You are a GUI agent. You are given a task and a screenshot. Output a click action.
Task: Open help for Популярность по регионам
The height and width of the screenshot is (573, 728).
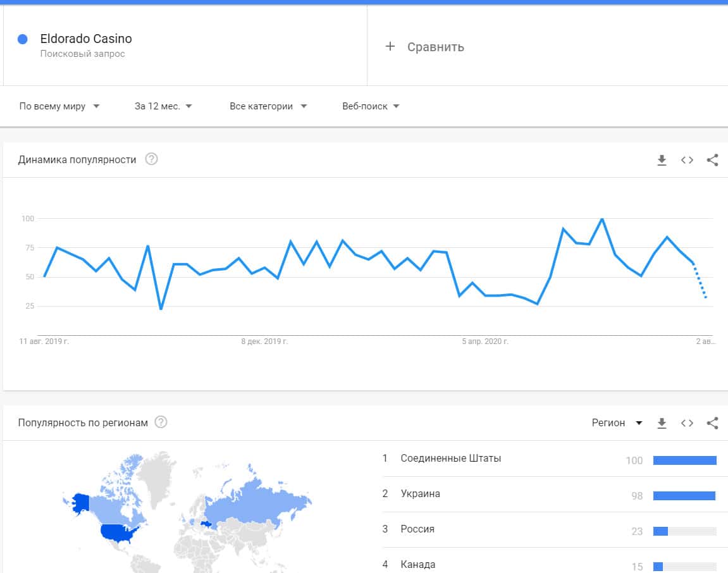(161, 422)
